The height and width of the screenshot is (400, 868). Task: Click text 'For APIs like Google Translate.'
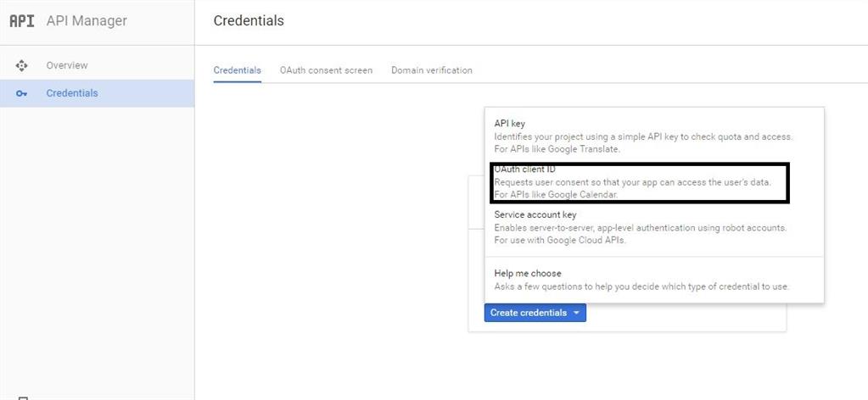pos(557,149)
